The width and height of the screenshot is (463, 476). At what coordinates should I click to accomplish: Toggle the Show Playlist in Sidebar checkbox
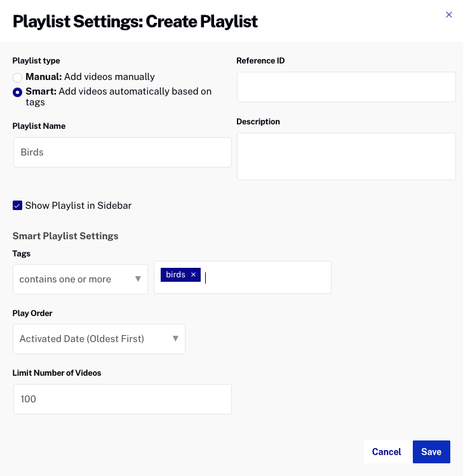point(17,206)
